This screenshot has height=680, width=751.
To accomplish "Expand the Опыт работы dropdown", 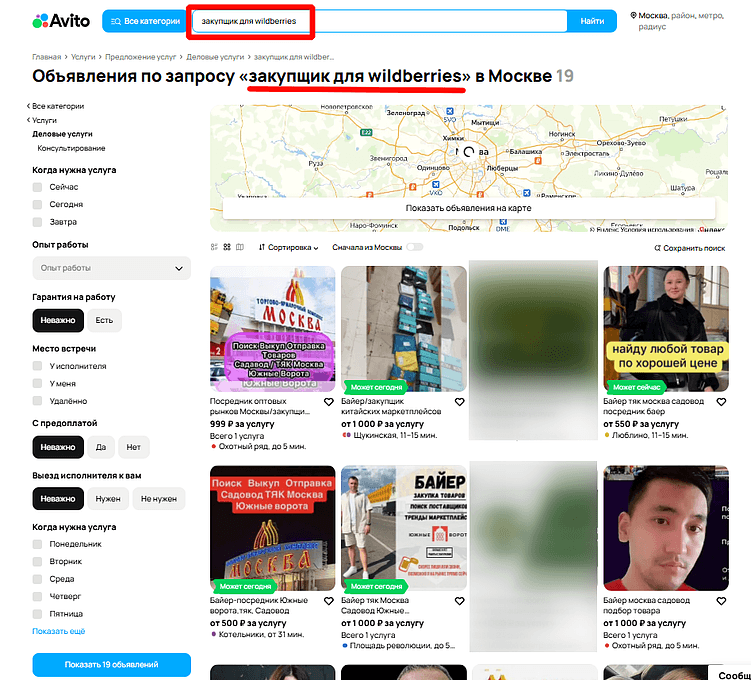I will (x=112, y=268).
